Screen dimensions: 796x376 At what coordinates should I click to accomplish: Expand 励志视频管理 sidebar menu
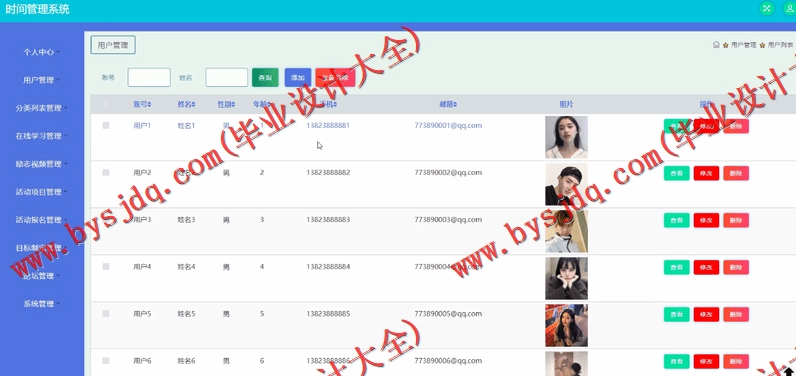41,164
